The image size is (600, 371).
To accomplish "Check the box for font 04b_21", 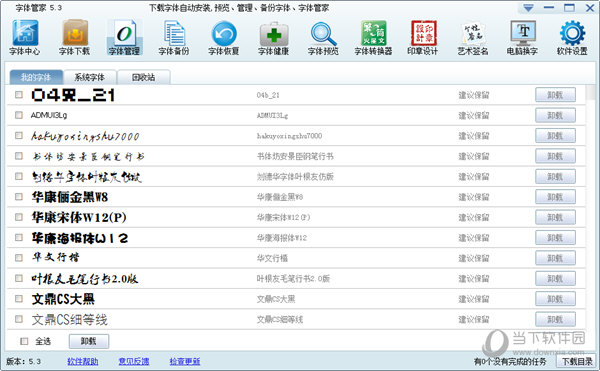I will click(x=19, y=94).
